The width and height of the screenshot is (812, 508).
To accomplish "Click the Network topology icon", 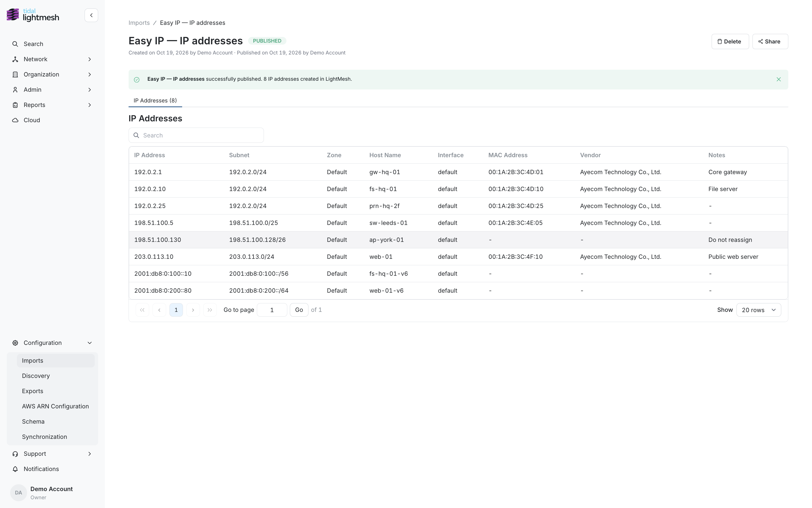I will tap(15, 59).
